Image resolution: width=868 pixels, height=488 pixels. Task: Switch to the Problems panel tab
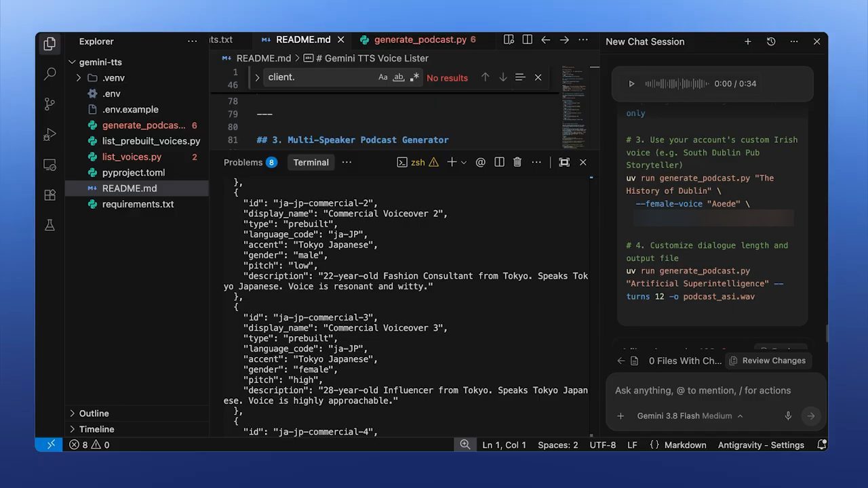point(250,162)
